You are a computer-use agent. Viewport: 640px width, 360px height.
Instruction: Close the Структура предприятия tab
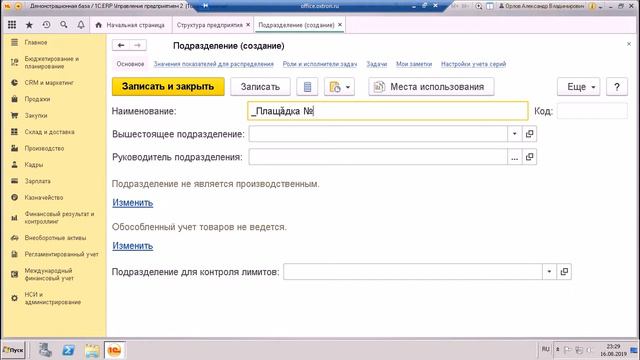(248, 25)
